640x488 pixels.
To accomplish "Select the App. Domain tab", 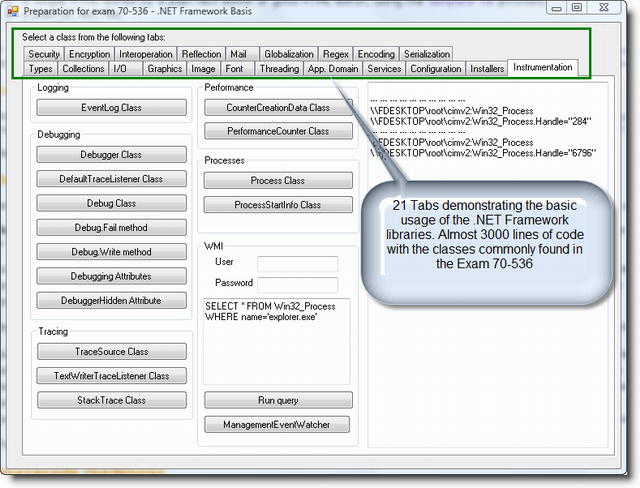I will coord(333,69).
